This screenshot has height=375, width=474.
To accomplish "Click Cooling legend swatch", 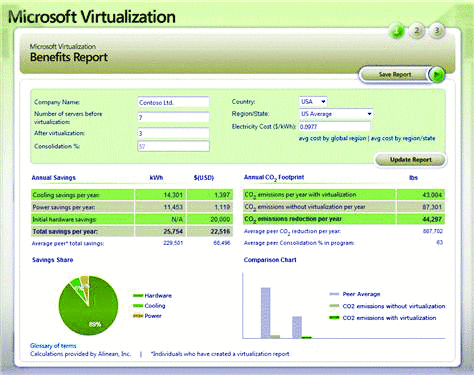I will [x=138, y=306].
